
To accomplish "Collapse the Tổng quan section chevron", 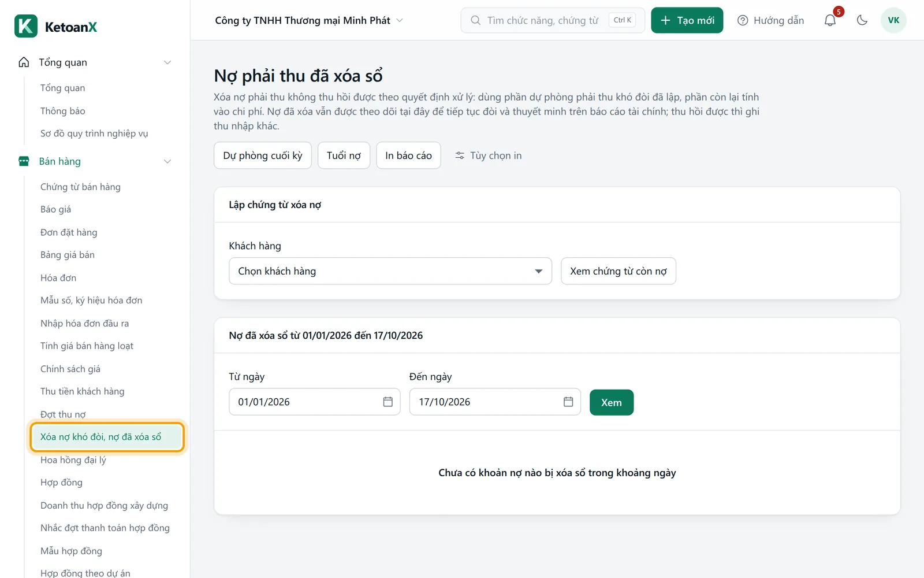I will coord(167,62).
